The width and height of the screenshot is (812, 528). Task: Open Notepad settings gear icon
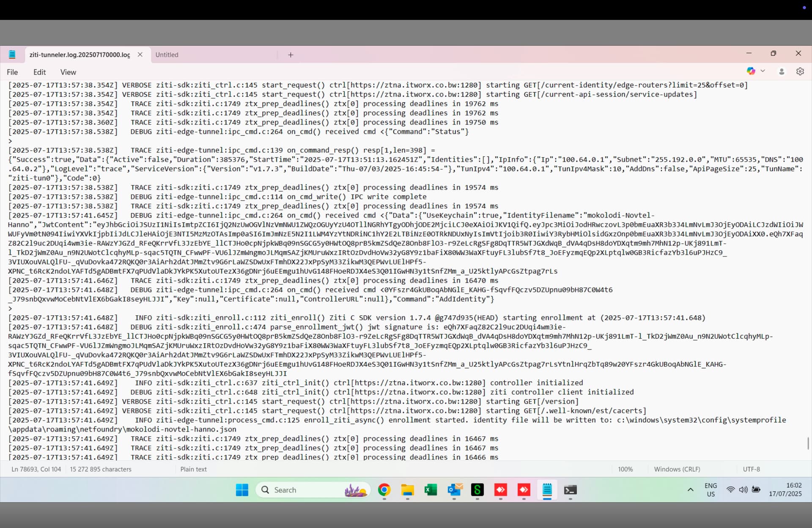point(800,71)
